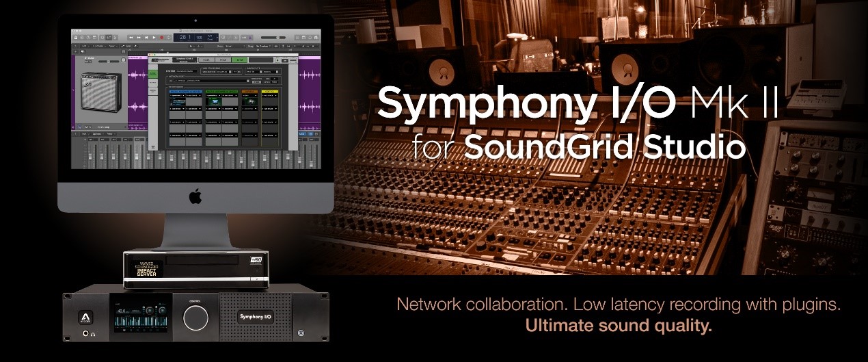Click the Rewind transport icon
Viewport: 868px width, 362px height.
tap(131, 37)
